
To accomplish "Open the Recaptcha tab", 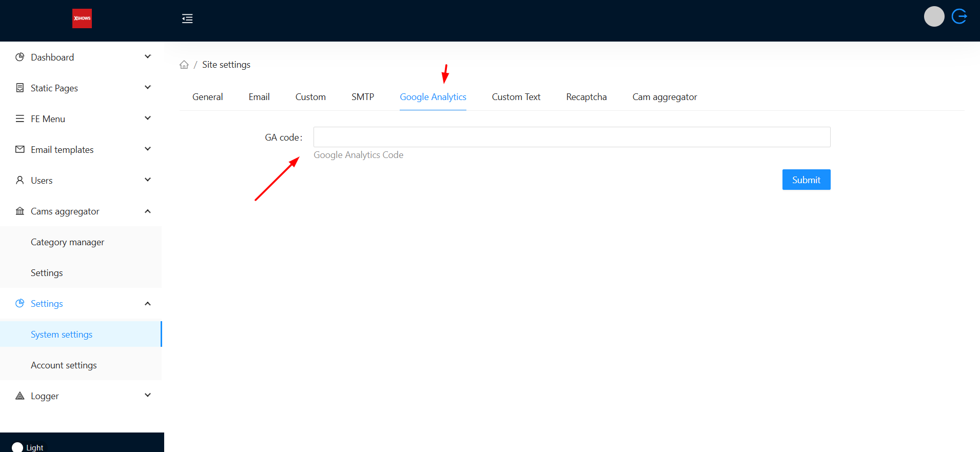I will click(586, 97).
